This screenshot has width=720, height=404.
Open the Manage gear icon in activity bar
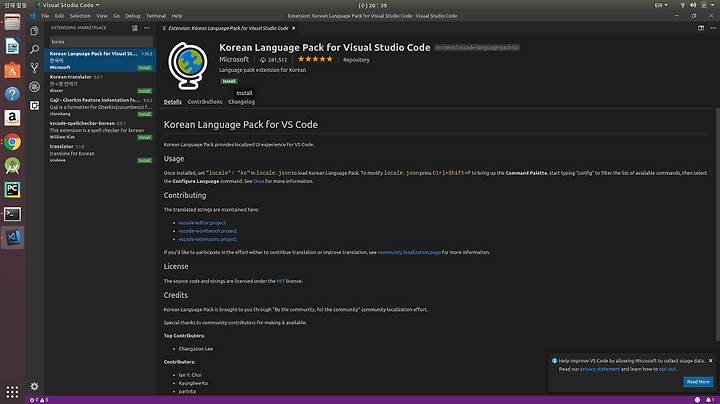tap(34, 386)
